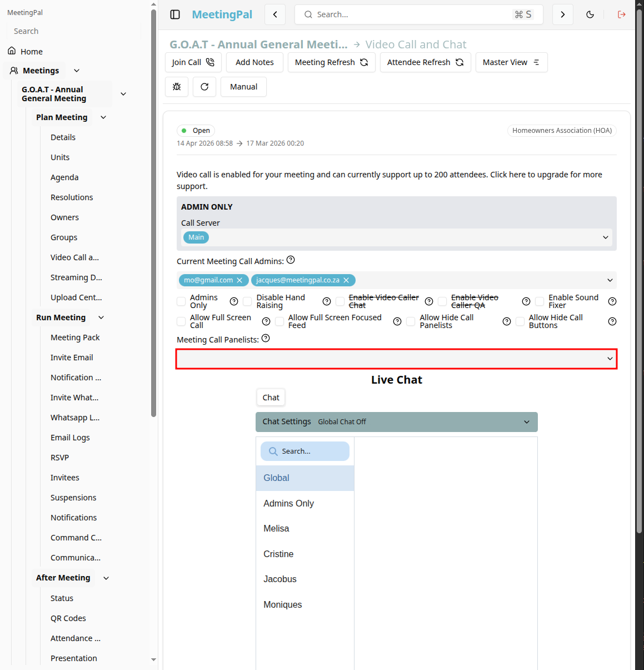Check Allow Hide Call Buttons box
The image size is (644, 670).
coord(520,321)
